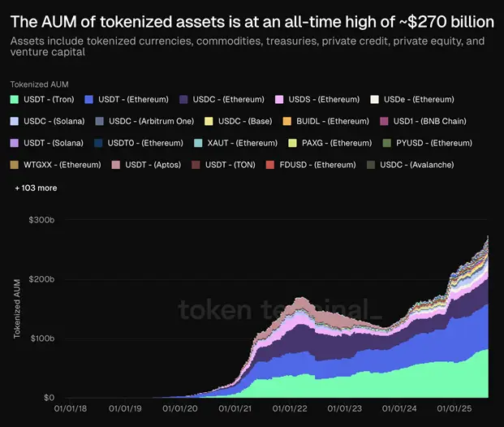Screen dimensions: 504x427
Task: Click the red FDUSD - (Ethereum) legend swatch
Action: click(x=270, y=166)
